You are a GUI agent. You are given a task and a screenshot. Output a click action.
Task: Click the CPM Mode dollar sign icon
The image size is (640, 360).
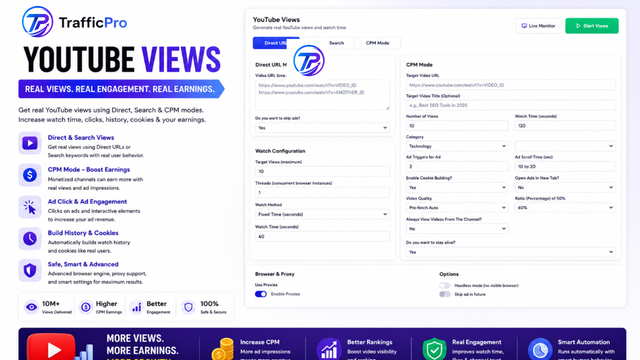click(30, 175)
